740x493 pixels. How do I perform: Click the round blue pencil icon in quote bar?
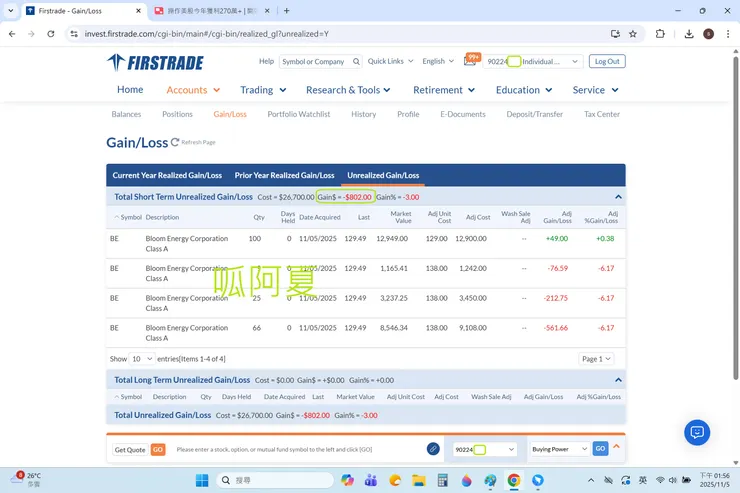pyautogui.click(x=433, y=449)
